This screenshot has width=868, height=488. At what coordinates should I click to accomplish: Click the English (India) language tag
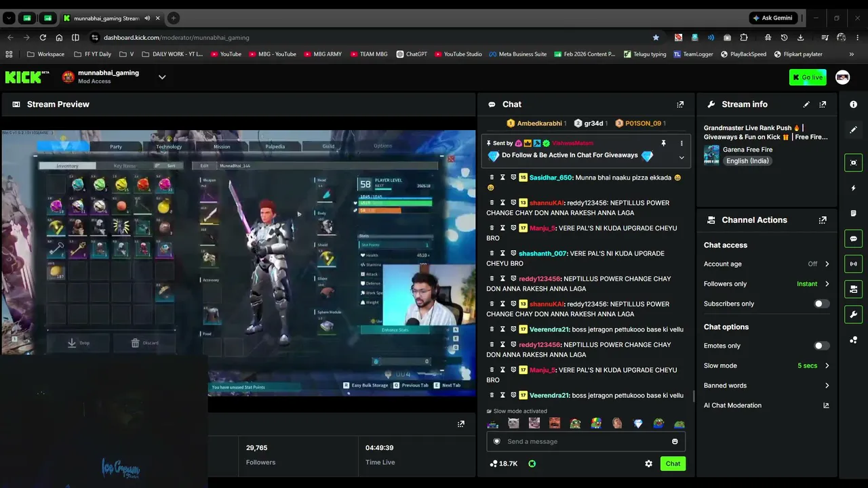click(x=748, y=161)
